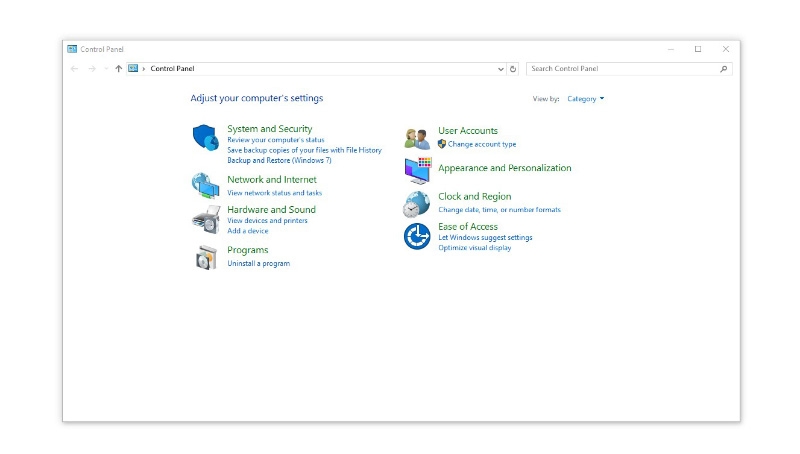Click the Add a device link

coord(247,231)
